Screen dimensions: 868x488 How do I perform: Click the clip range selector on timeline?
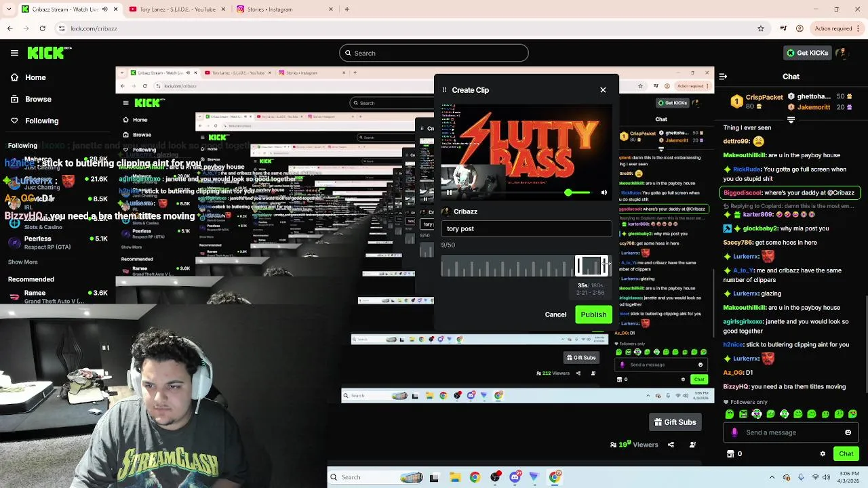coord(592,266)
